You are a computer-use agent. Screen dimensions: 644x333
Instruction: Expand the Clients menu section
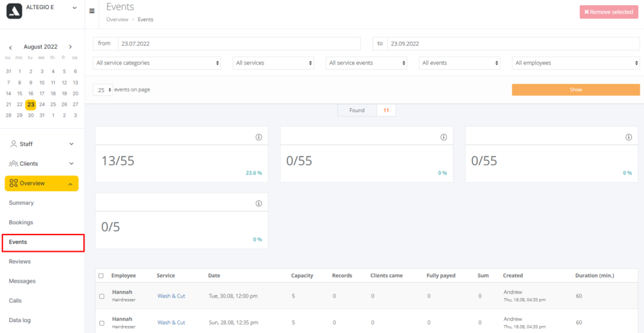[71, 164]
